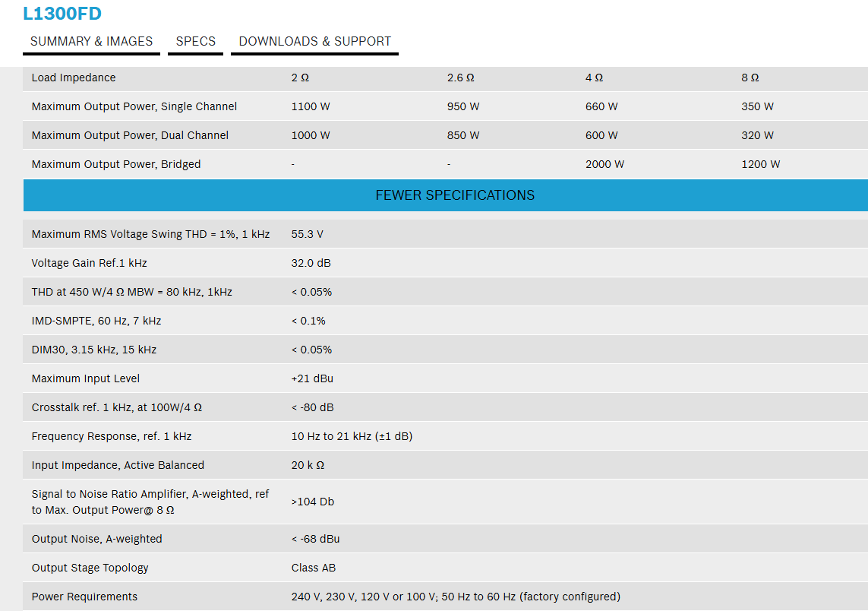Select Frequency Response, ref. 1 kHz label
Image resolution: width=868 pixels, height=611 pixels.
tap(112, 436)
